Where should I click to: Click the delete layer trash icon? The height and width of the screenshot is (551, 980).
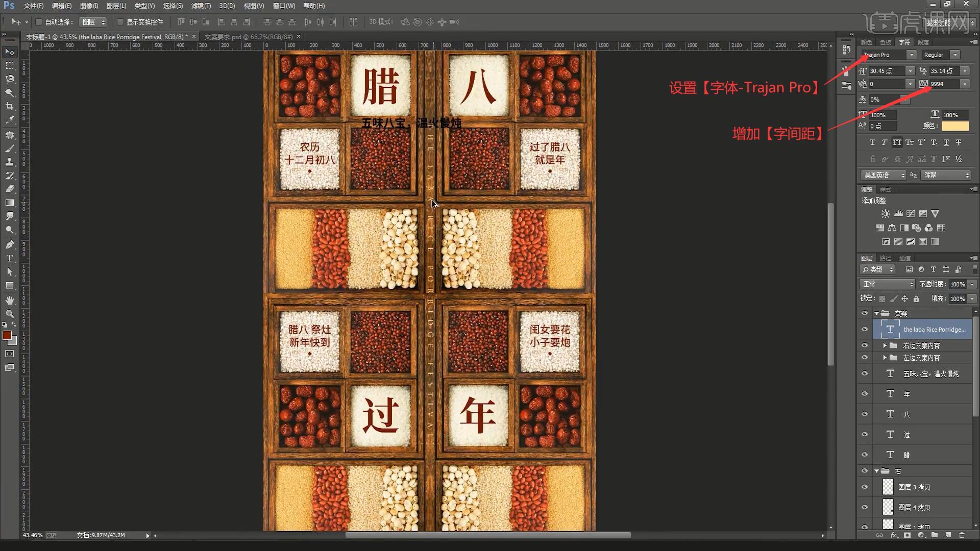coord(962,535)
